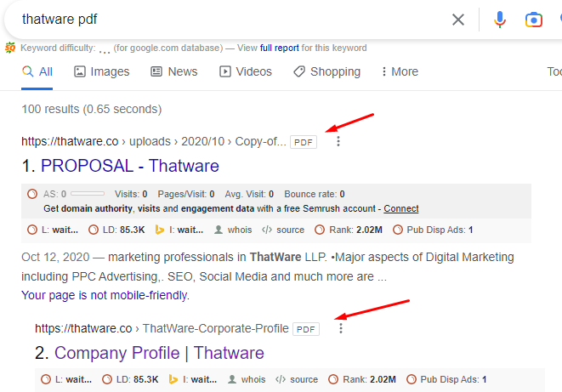This screenshot has height=392, width=562.
Task: Click the AS: 0 authority score icon
Action: click(x=32, y=194)
